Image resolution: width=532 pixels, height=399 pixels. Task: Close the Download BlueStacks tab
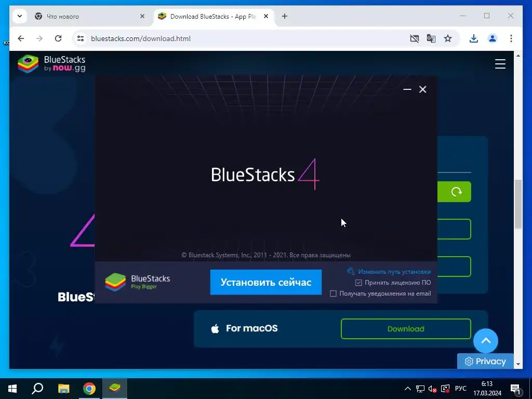[x=266, y=16]
